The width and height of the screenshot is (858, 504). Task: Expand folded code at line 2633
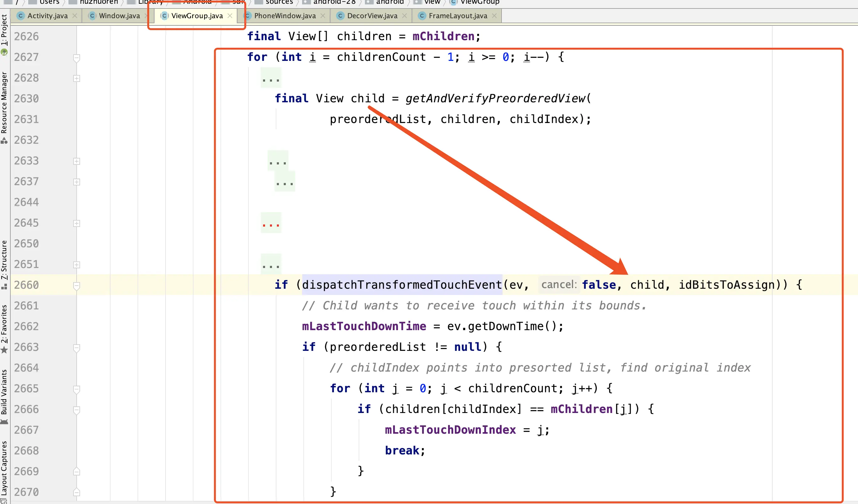[x=77, y=161]
